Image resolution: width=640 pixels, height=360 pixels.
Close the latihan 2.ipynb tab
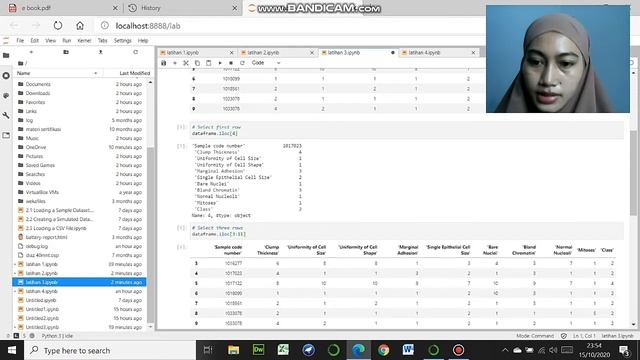312,53
